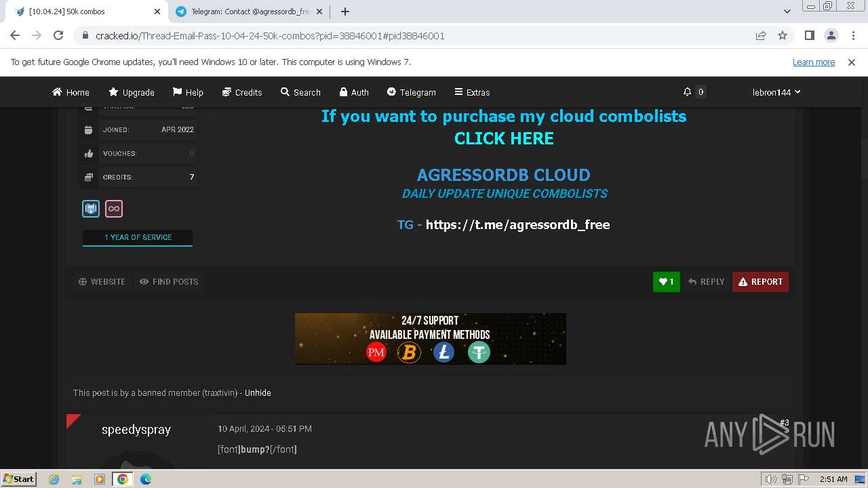This screenshot has height=488, width=868.
Task: Click the CLICK HERE purchase link
Action: (504, 138)
